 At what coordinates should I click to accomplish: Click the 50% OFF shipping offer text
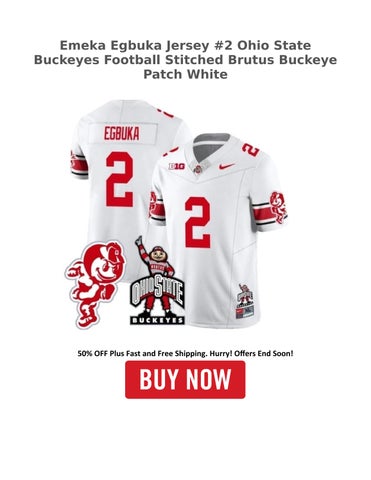(185, 353)
